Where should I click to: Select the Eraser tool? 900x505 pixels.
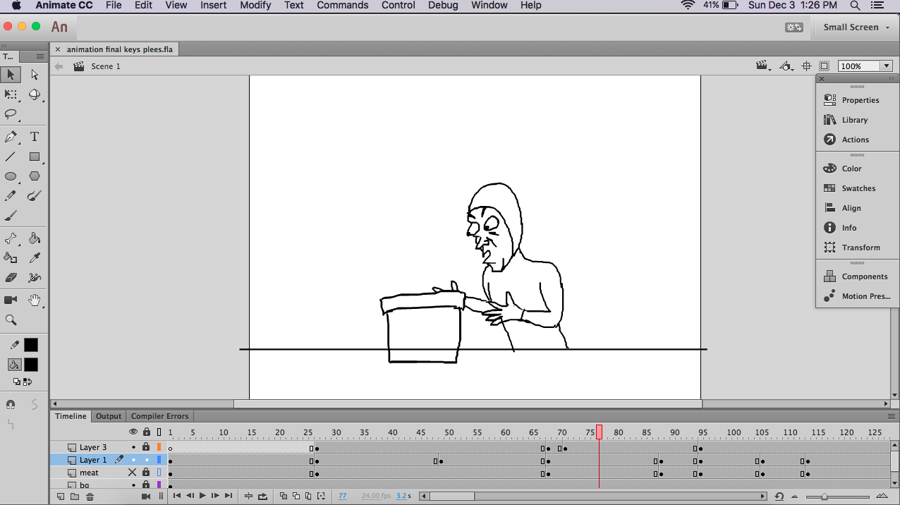pyautogui.click(x=10, y=278)
